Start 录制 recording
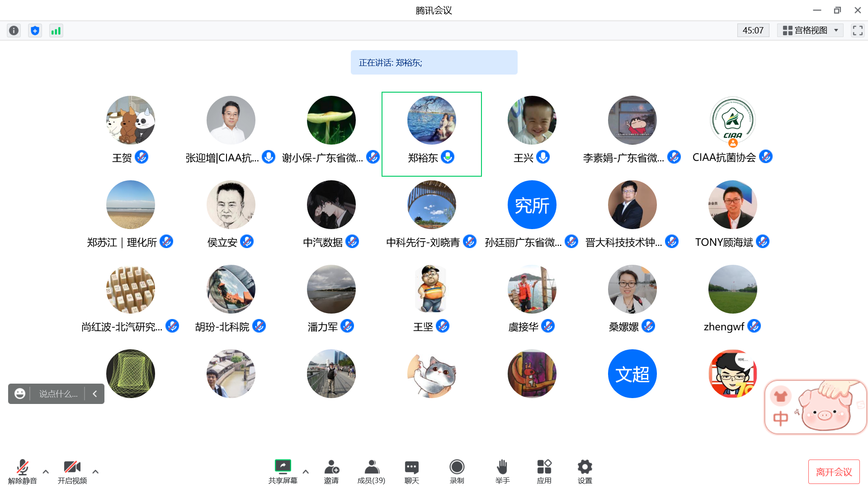This screenshot has width=868, height=488. [x=457, y=472]
